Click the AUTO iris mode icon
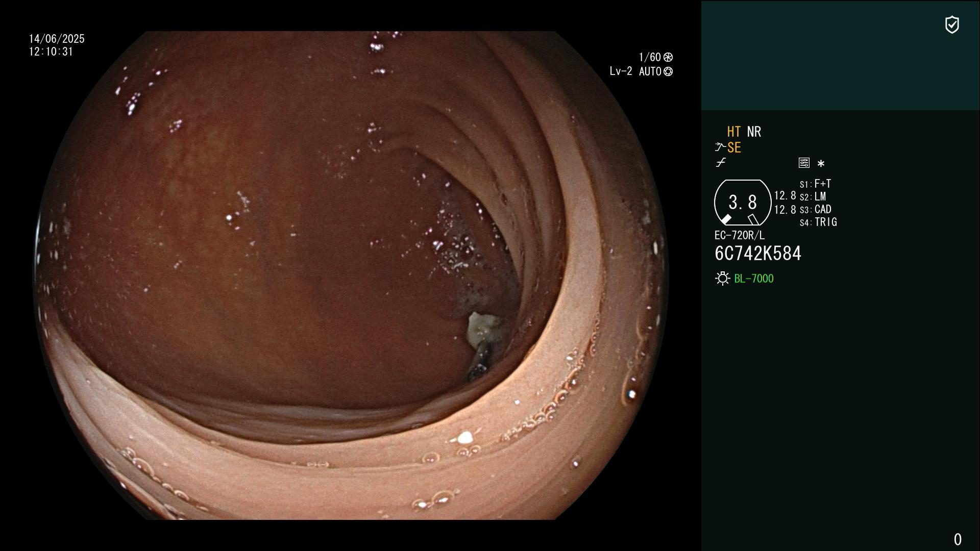The image size is (980, 551). pos(668,71)
